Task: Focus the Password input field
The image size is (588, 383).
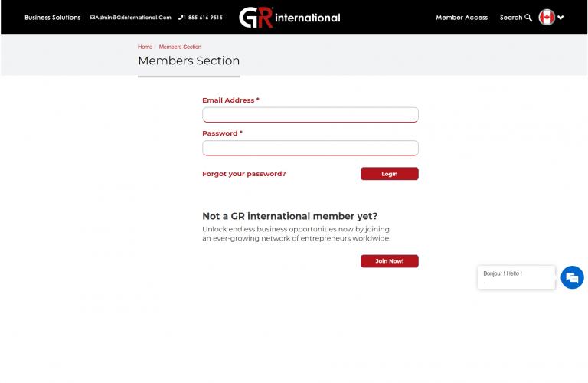Action: pyautogui.click(x=310, y=148)
